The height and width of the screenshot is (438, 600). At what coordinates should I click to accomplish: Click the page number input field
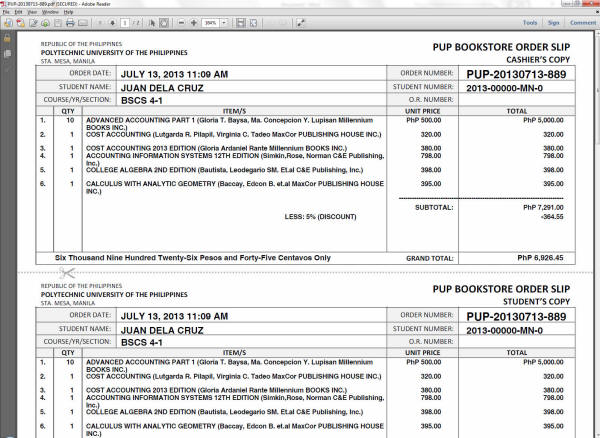(125, 23)
